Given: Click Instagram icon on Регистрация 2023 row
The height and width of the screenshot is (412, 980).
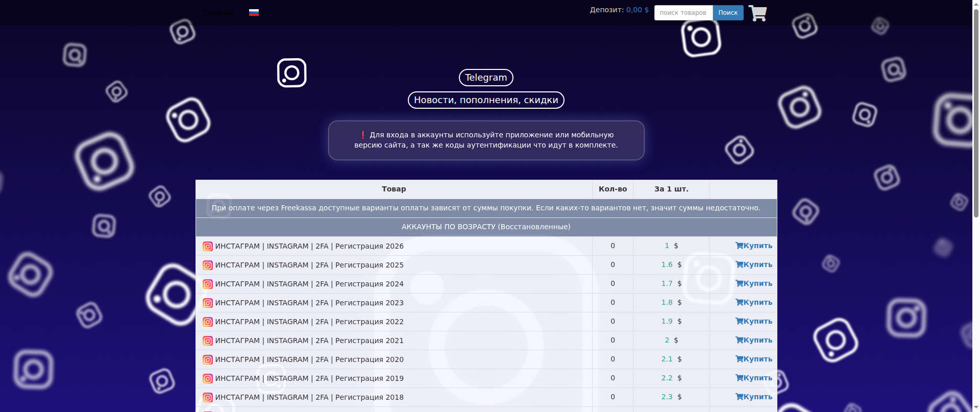Looking at the screenshot, I should pyautogui.click(x=208, y=303).
